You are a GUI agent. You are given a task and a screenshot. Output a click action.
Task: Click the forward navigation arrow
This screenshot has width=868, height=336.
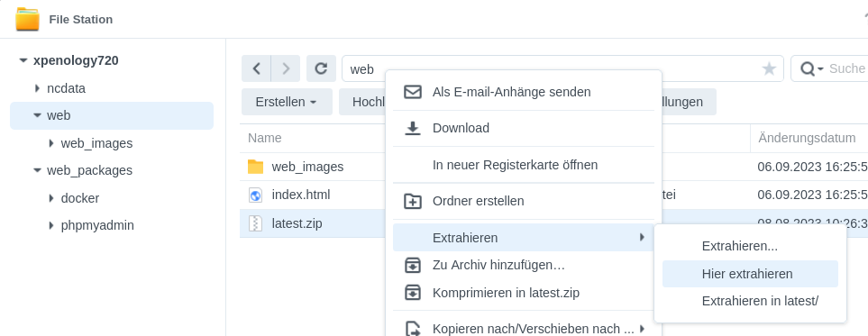[x=286, y=68]
